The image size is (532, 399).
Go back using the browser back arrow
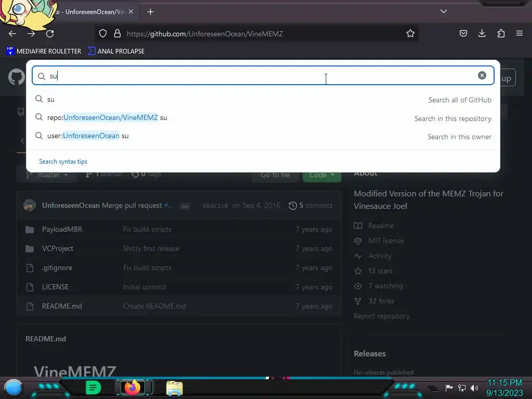[12, 34]
